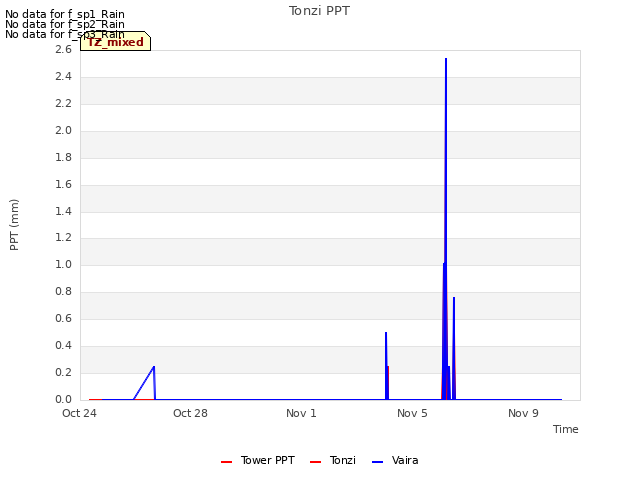Click the Oct 28 x-axis label

190,413
